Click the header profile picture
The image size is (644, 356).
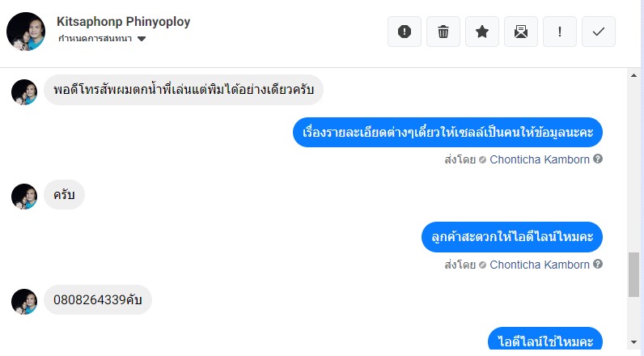tap(26, 32)
